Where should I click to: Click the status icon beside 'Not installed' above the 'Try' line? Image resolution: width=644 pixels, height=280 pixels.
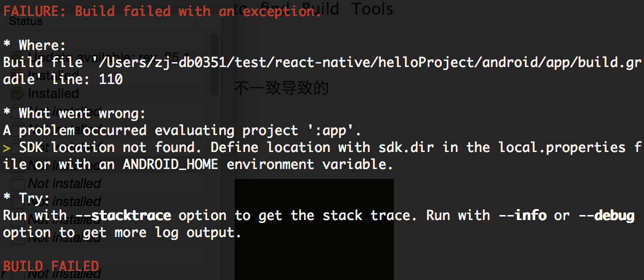coord(17,183)
